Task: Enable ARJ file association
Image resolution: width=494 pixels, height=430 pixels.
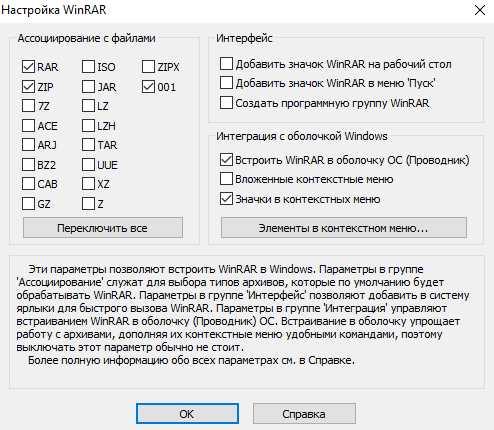Action: tap(28, 145)
